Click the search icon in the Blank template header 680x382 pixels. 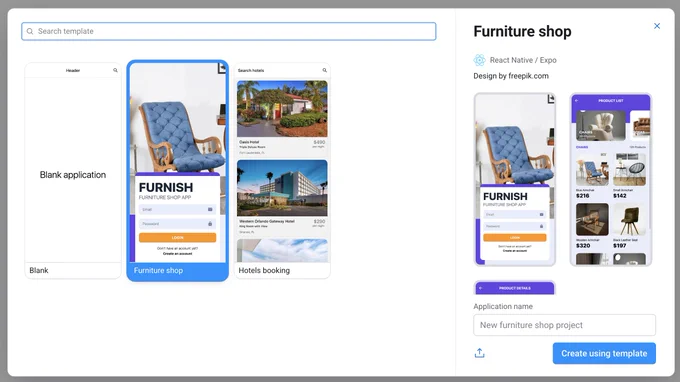click(x=115, y=70)
